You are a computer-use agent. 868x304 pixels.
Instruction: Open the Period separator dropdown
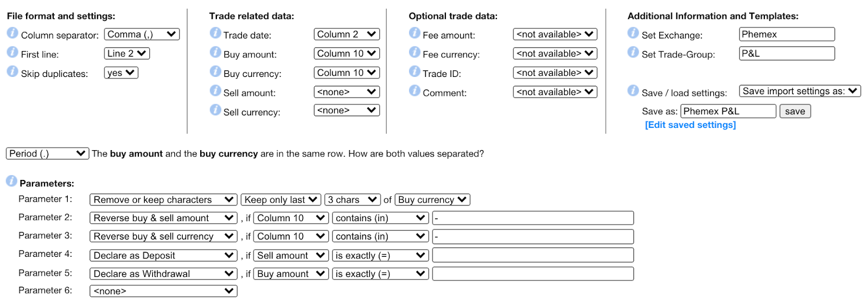47,153
